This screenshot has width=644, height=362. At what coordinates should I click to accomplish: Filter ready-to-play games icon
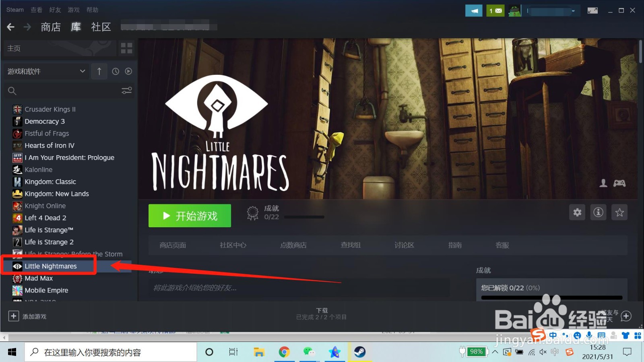(x=128, y=71)
